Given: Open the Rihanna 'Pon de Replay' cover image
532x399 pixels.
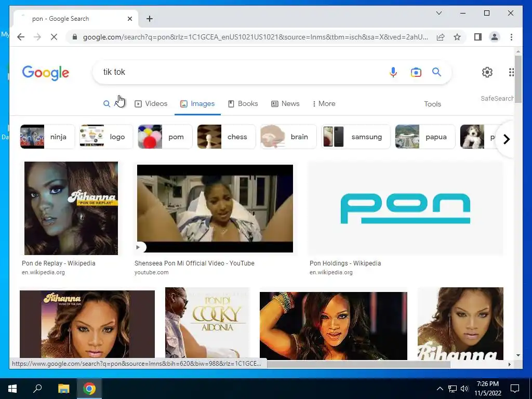Looking at the screenshot, I should point(71,208).
